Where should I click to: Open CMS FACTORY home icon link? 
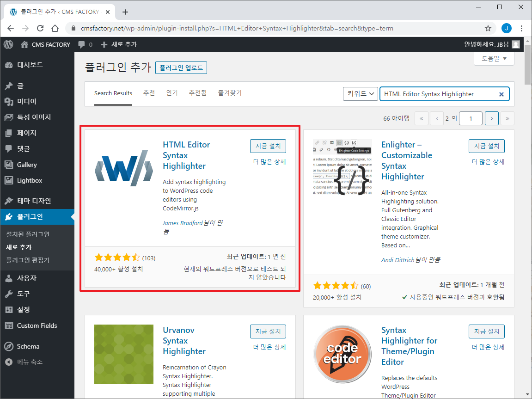pyautogui.click(x=24, y=44)
